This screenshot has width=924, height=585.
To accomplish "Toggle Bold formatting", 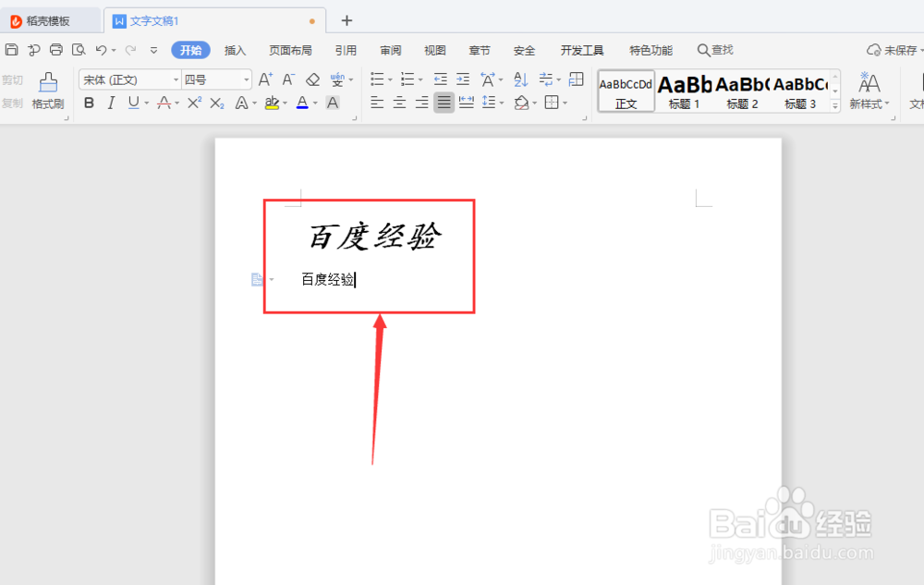I will 89,104.
